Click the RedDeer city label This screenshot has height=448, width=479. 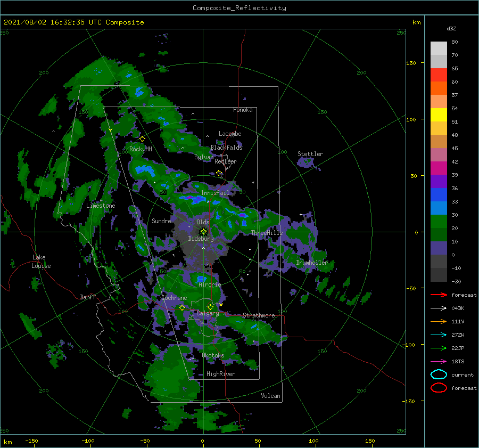(226, 161)
